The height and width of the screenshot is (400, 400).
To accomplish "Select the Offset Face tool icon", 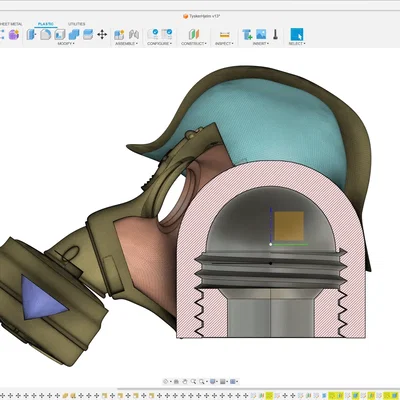I will click(88, 34).
